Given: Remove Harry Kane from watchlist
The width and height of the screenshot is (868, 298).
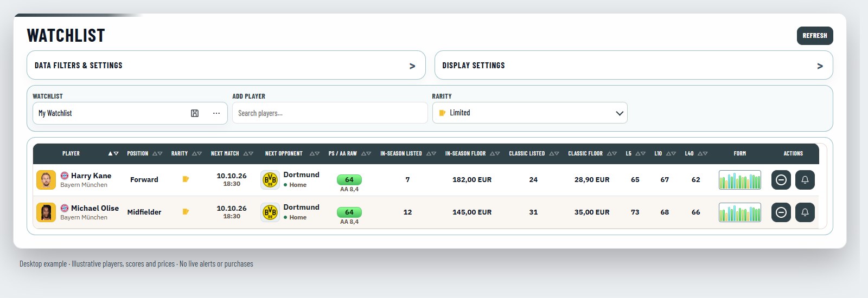Looking at the screenshot, I should point(781,180).
